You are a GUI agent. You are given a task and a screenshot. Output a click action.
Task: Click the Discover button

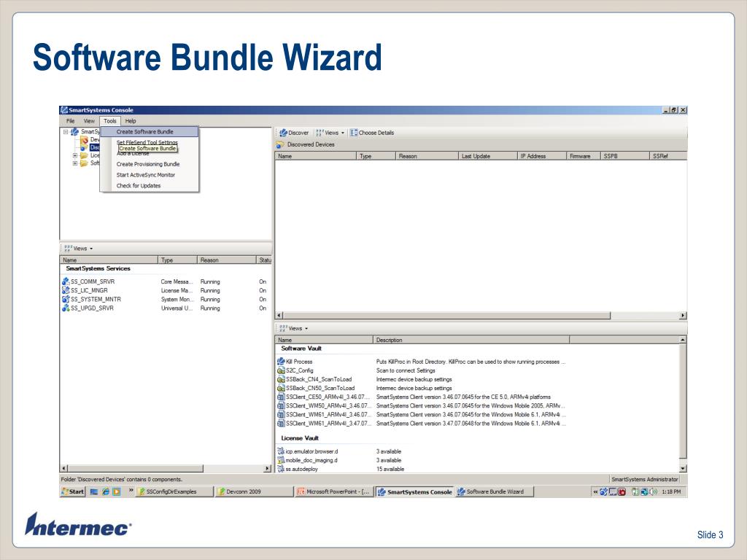point(294,133)
